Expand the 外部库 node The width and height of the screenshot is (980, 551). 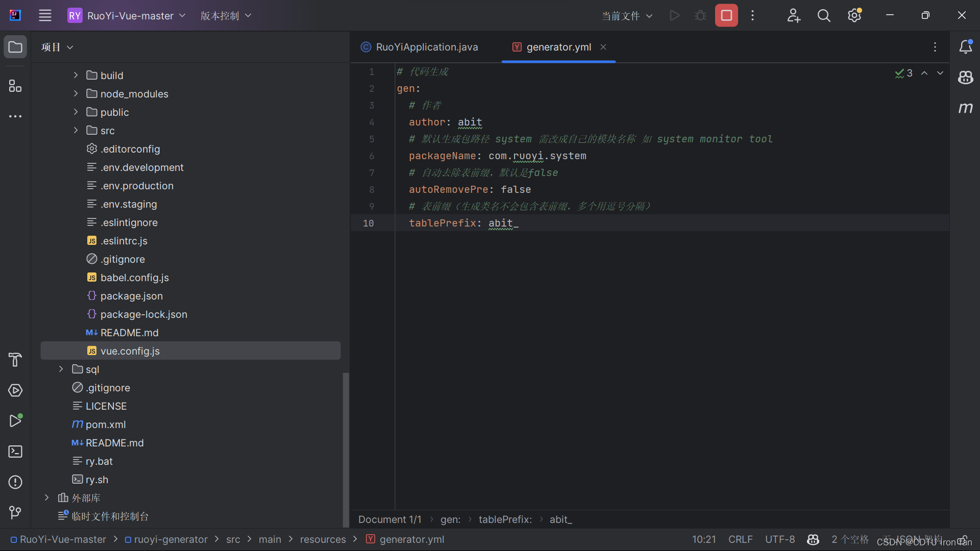point(46,497)
